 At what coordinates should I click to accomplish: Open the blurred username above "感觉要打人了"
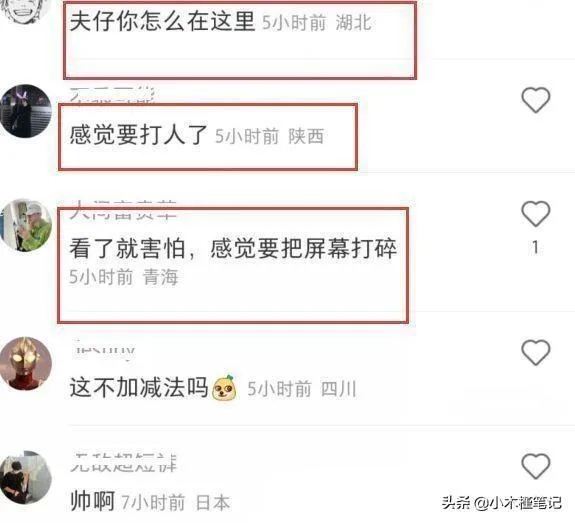(x=111, y=95)
